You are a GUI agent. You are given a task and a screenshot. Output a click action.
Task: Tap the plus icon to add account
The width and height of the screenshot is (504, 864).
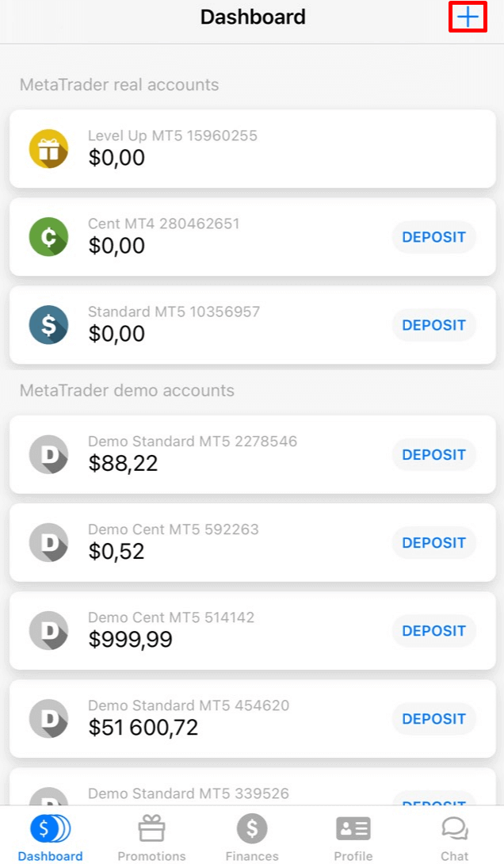click(x=468, y=17)
